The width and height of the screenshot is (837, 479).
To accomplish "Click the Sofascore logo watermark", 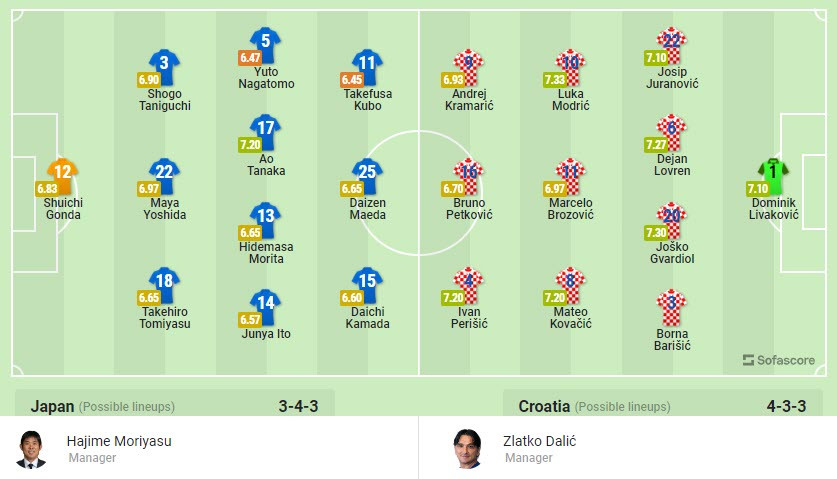I will coord(779,360).
